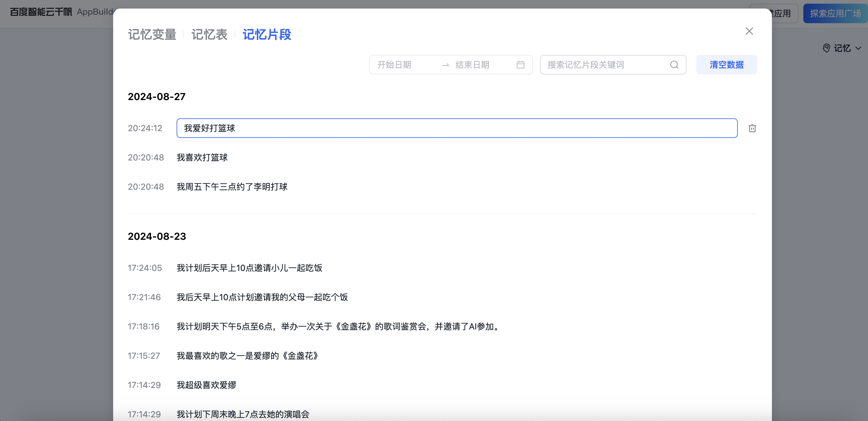
Task: Click timestamp 20:24:12
Action: (x=145, y=128)
